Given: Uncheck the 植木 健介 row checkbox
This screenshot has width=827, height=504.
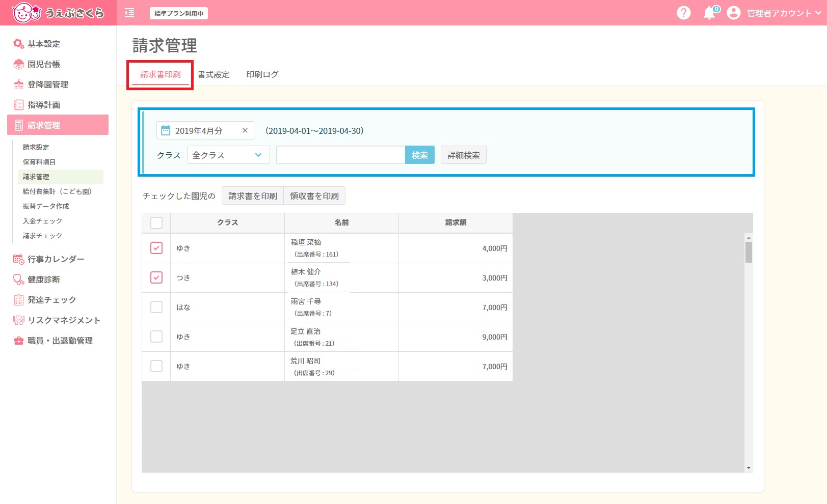Looking at the screenshot, I should 156,277.
